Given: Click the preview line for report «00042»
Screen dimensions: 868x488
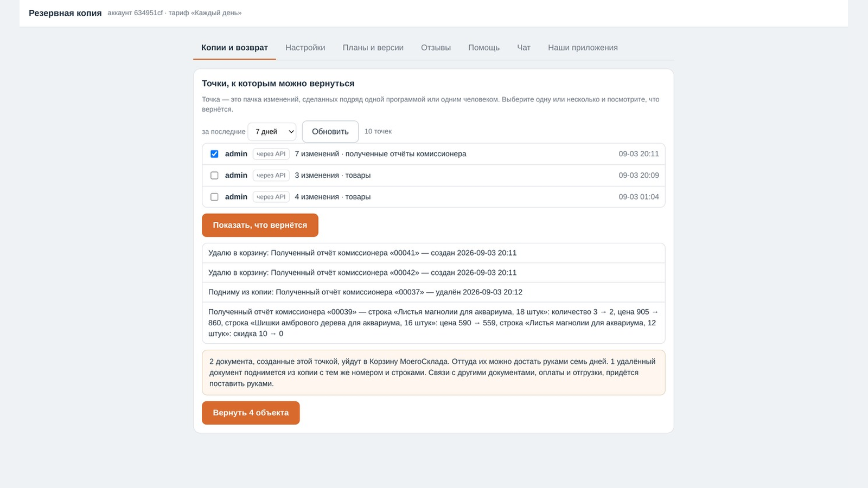Looking at the screenshot, I should pyautogui.click(x=433, y=273).
